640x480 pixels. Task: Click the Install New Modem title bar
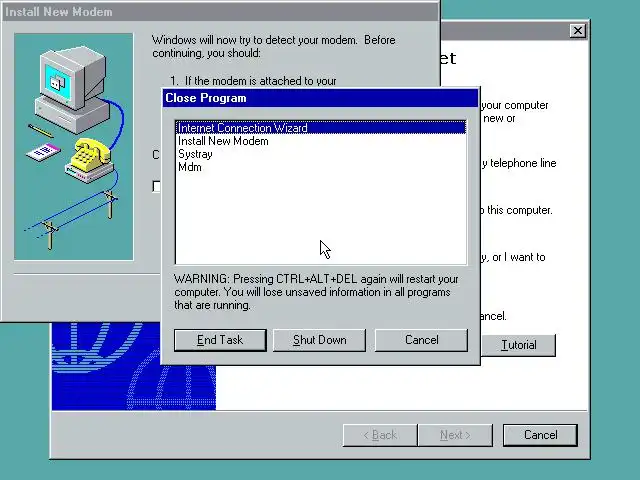220,12
